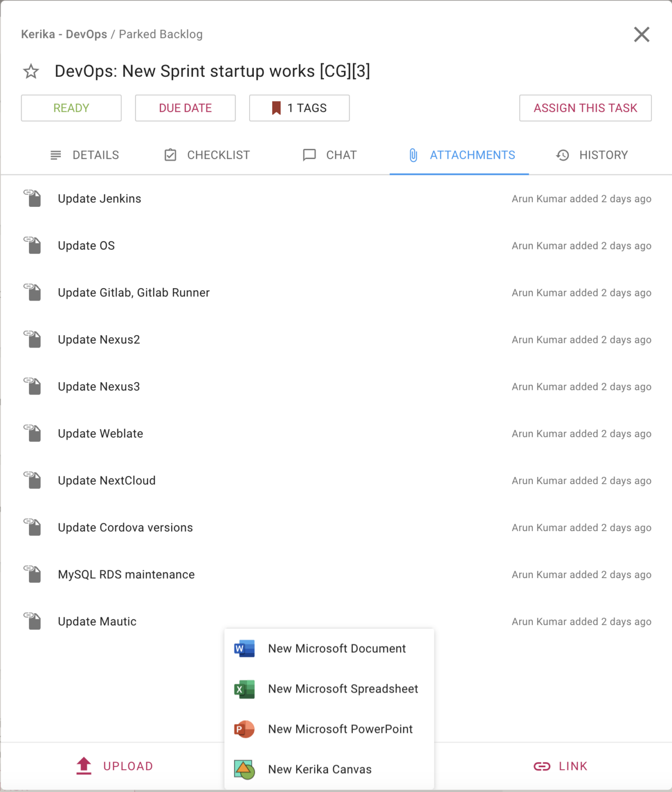
Task: Select the Word icon for New Microsoft Document
Action: pos(244,648)
